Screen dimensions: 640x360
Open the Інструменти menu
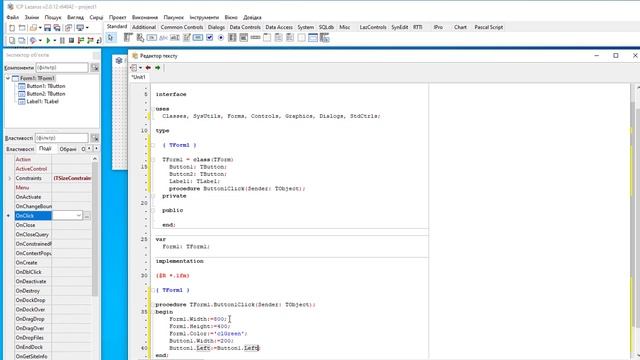tap(204, 18)
